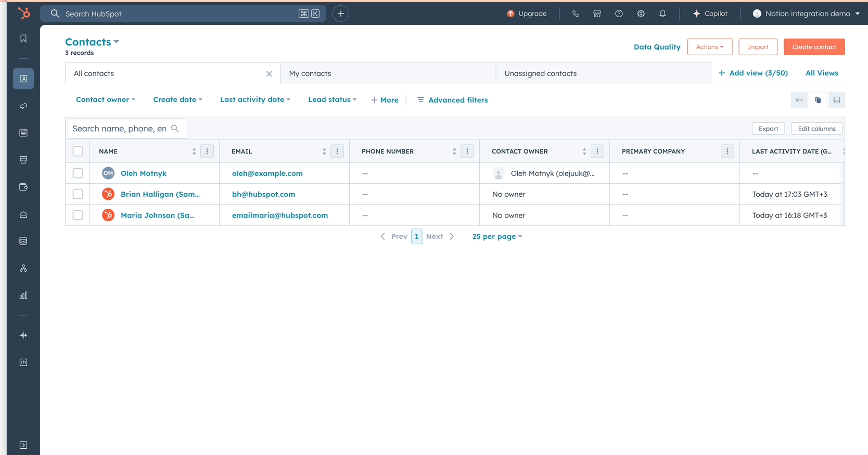
Task: Switch to My contacts tab
Action: pyautogui.click(x=388, y=73)
